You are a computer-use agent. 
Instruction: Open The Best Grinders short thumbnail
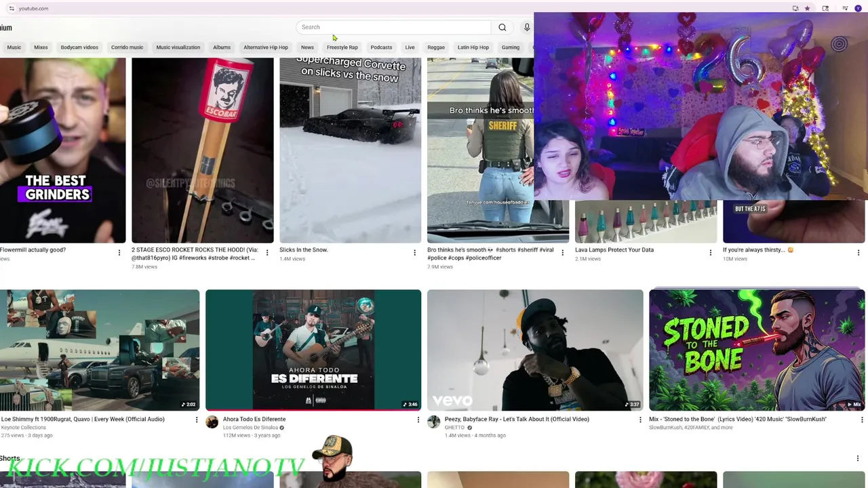(62, 150)
